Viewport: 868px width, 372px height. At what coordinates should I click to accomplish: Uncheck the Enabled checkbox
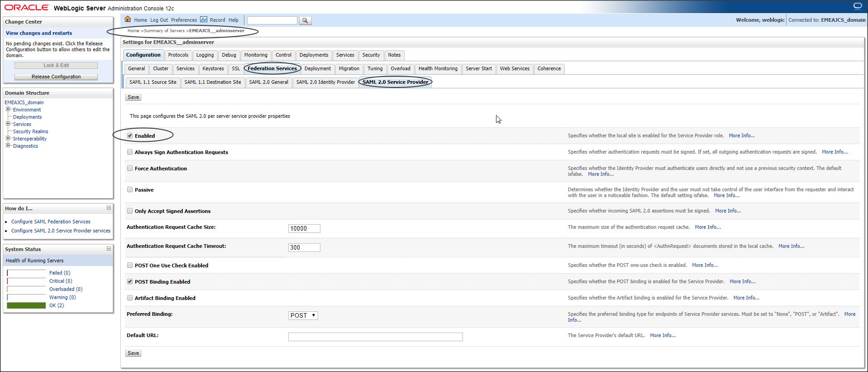pyautogui.click(x=130, y=135)
